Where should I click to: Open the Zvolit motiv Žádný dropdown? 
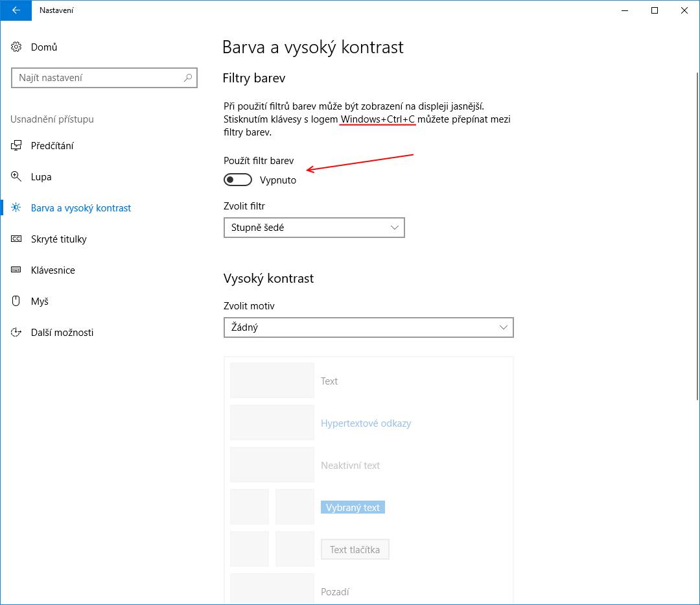(x=369, y=327)
